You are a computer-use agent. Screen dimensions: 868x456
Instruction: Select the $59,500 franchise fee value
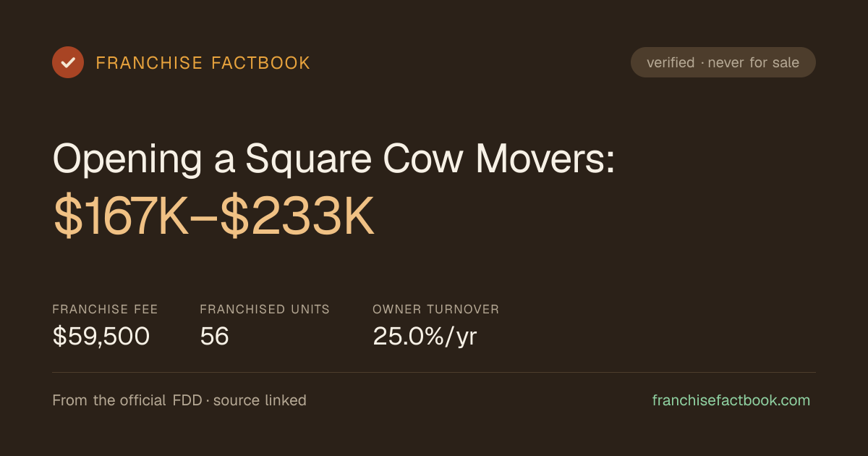pyautogui.click(x=101, y=336)
